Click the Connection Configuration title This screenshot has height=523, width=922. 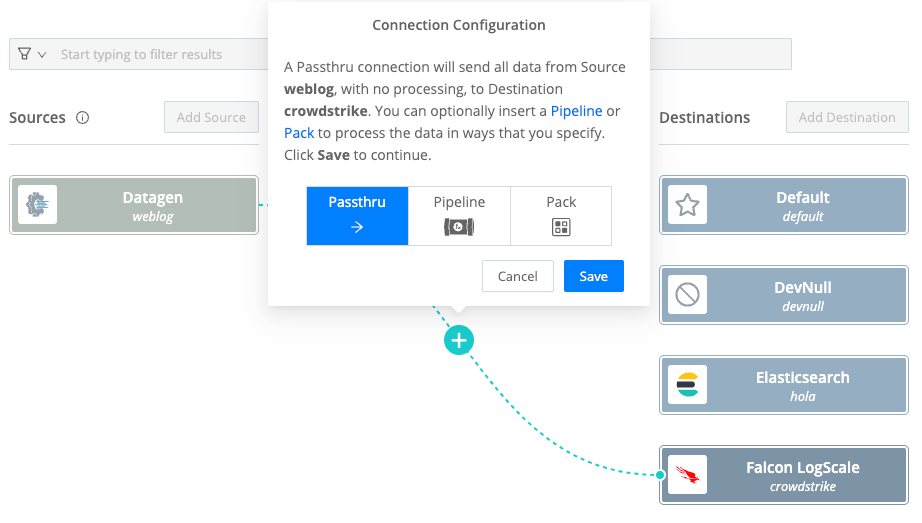click(459, 25)
